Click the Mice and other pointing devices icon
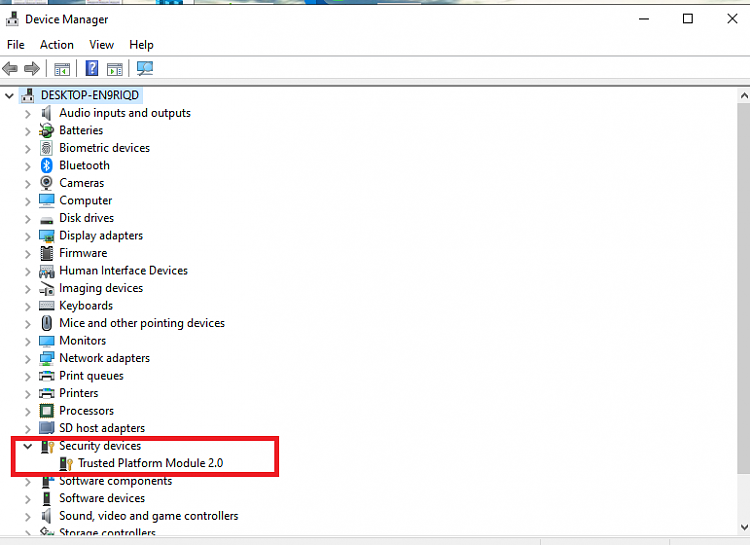750x545 pixels. (46, 323)
